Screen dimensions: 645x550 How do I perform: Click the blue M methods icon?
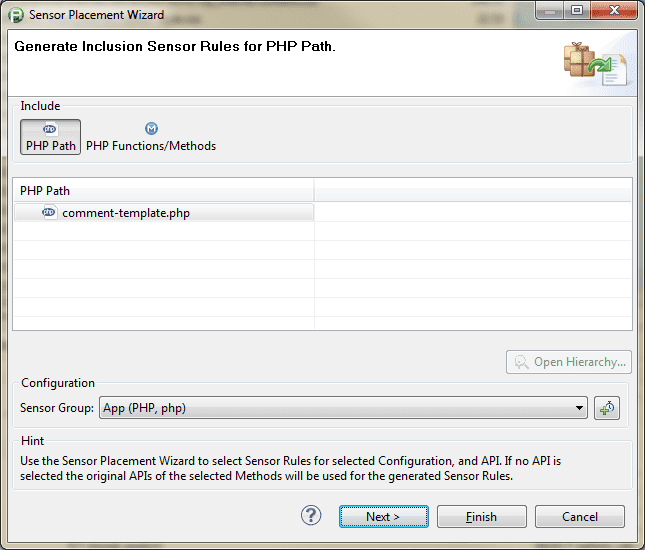[x=151, y=128]
